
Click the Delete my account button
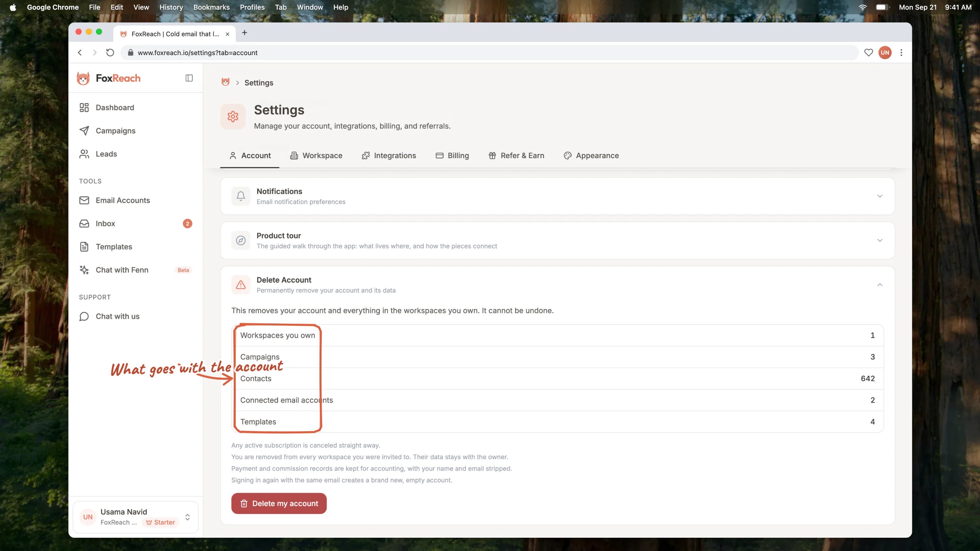[x=279, y=503]
